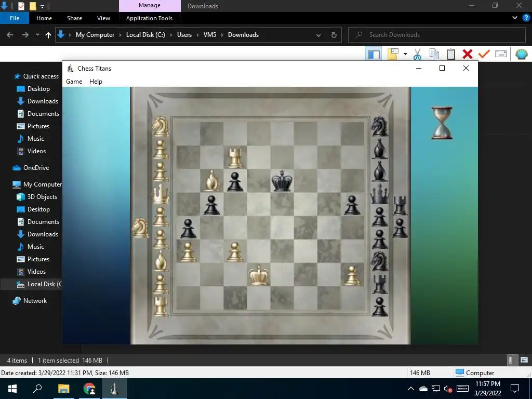Click the Rename icon in Explorer toolbar
Image resolution: width=532 pixels, height=399 pixels.
(x=501, y=54)
